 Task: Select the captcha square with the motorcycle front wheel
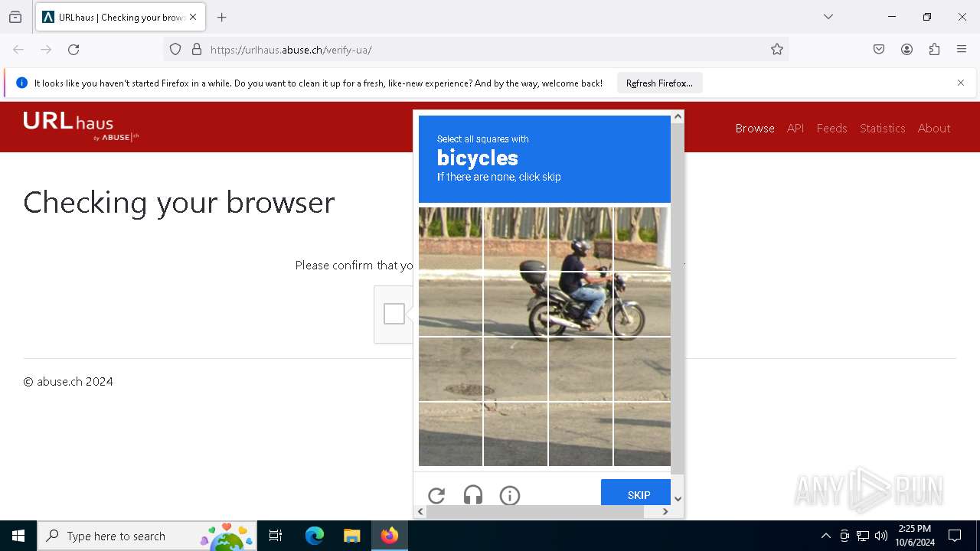[642, 304]
